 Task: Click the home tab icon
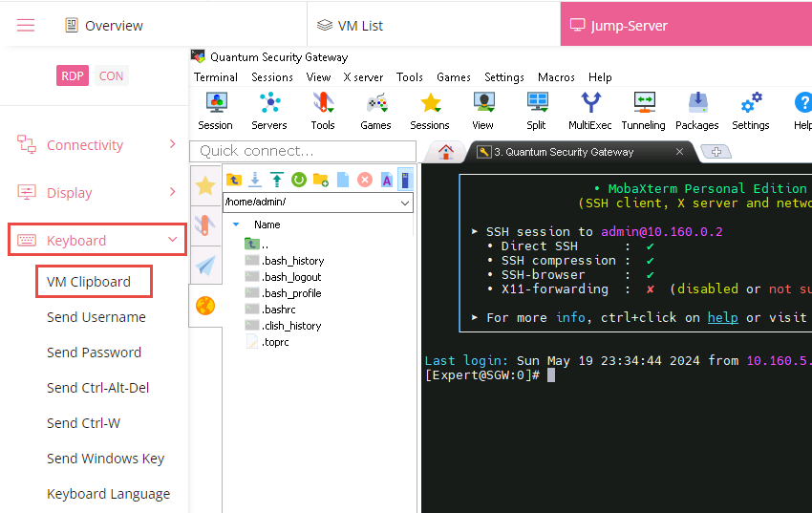pyautogui.click(x=446, y=152)
